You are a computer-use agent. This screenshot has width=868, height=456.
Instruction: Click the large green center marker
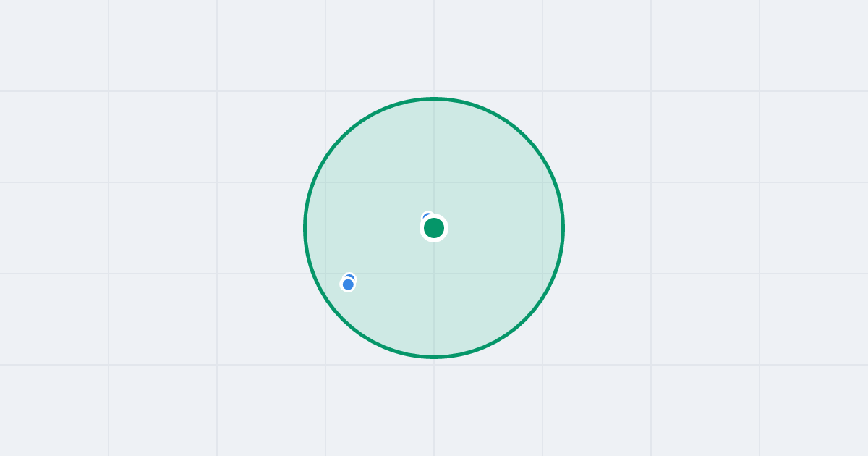click(x=434, y=228)
